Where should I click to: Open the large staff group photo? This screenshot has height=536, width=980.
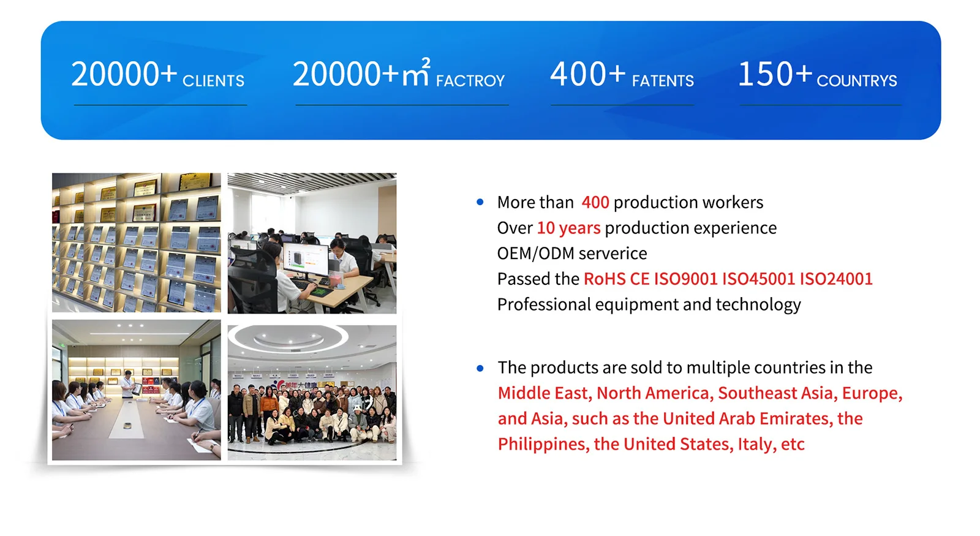tap(312, 392)
